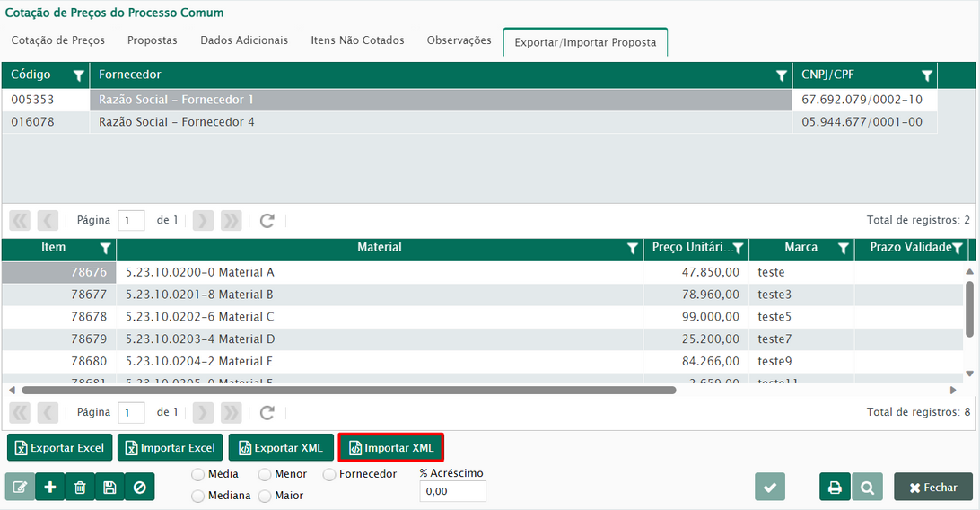Choose the Fornecedor radio button
This screenshot has width=980, height=510.
pyautogui.click(x=329, y=473)
